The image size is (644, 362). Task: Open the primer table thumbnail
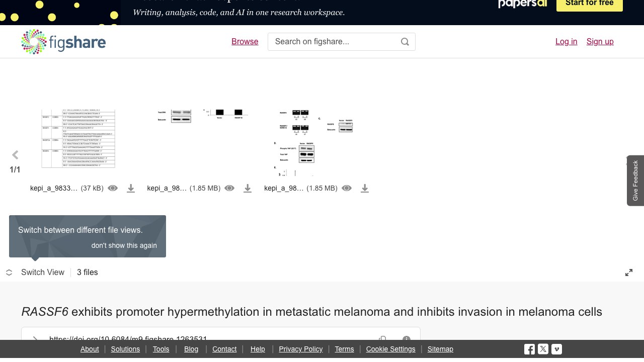tap(78, 139)
